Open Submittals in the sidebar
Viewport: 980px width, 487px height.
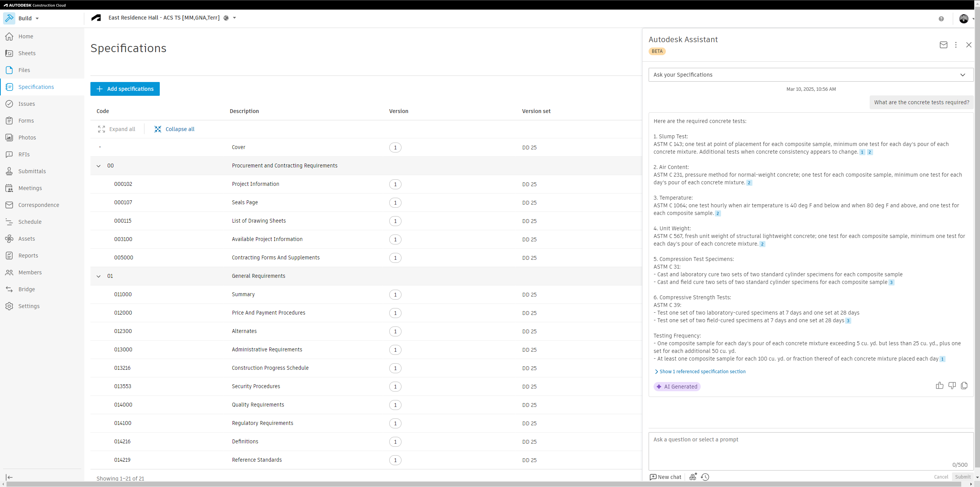[x=32, y=171]
